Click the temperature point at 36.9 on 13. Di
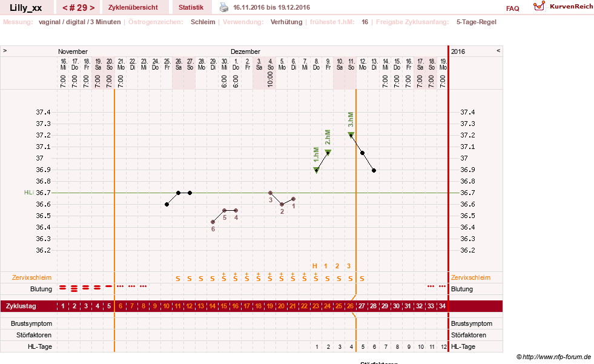Viewport: 594px width, 364px height. pyautogui.click(x=374, y=170)
